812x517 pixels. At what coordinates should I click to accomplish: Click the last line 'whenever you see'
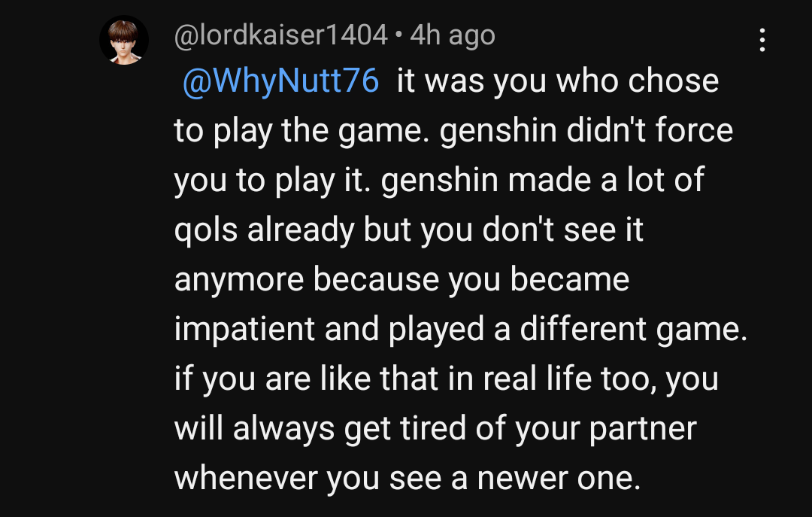[308, 479]
